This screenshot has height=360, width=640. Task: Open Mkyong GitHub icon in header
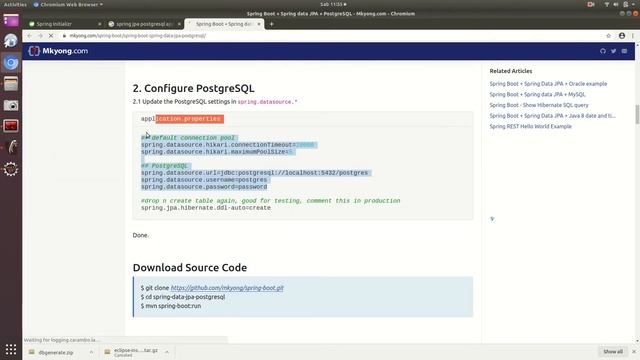tap(603, 51)
